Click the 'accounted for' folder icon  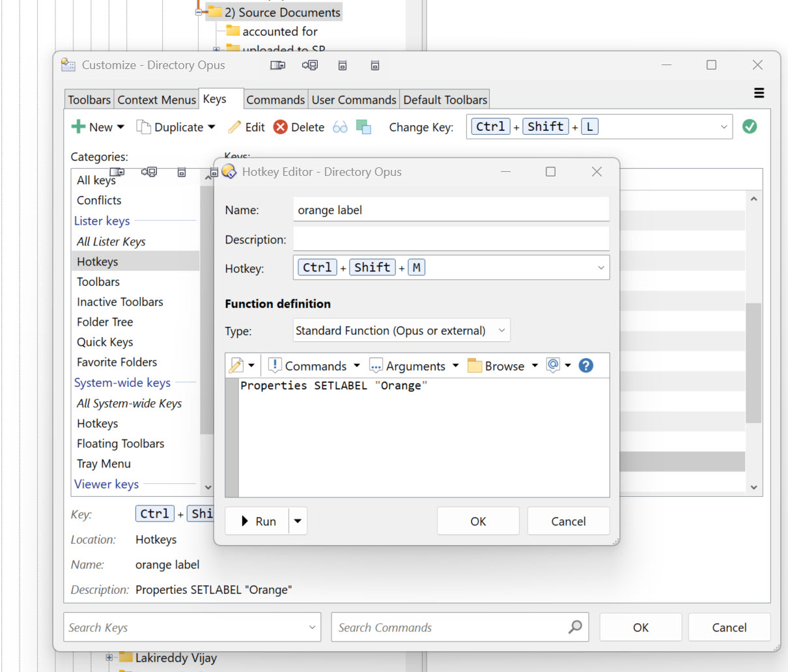click(x=233, y=31)
